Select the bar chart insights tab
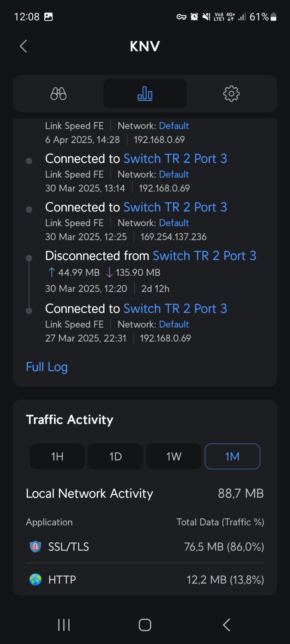290x644 pixels. 145,94
